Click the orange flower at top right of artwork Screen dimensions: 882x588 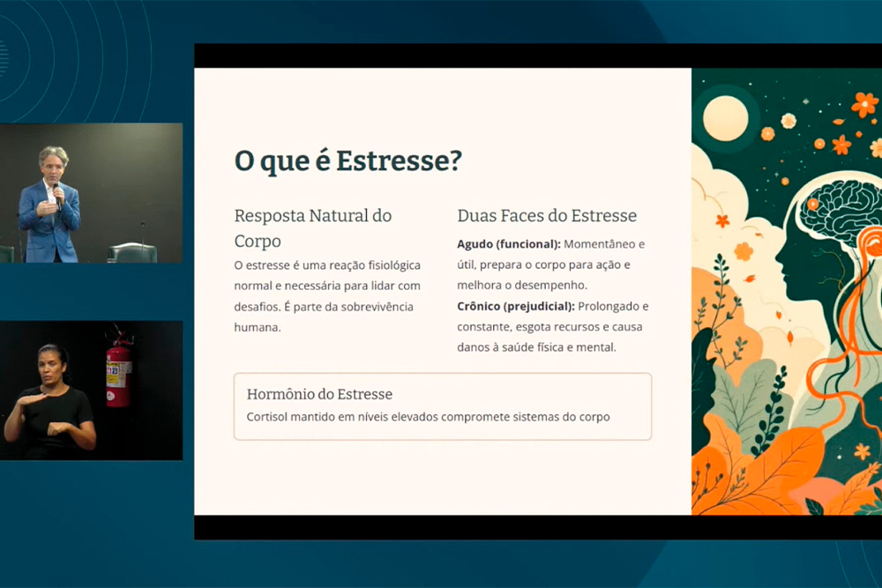[x=863, y=104]
